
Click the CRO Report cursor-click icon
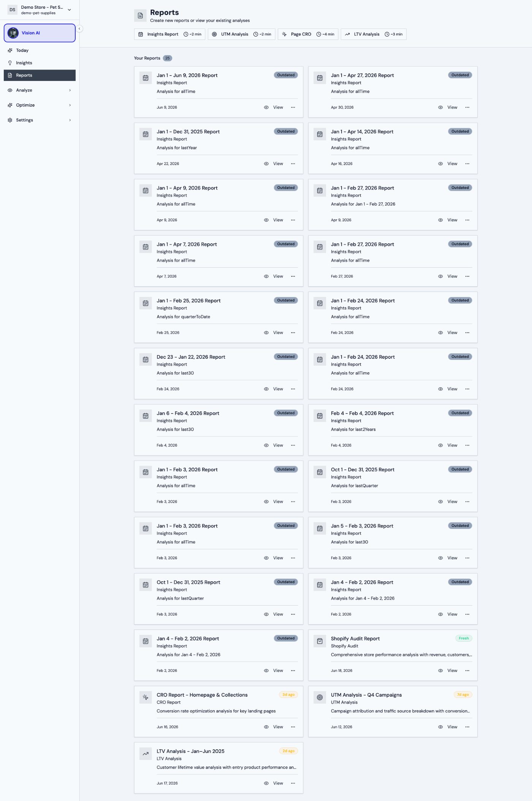(146, 697)
